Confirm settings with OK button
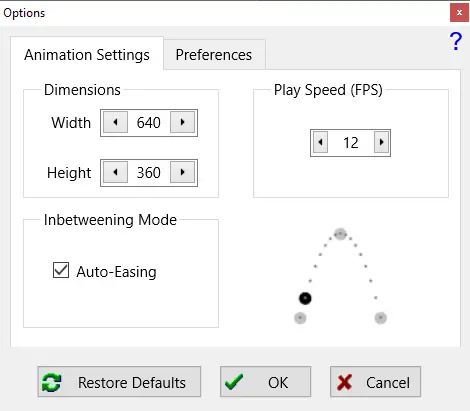The width and height of the screenshot is (470, 411). tap(266, 382)
